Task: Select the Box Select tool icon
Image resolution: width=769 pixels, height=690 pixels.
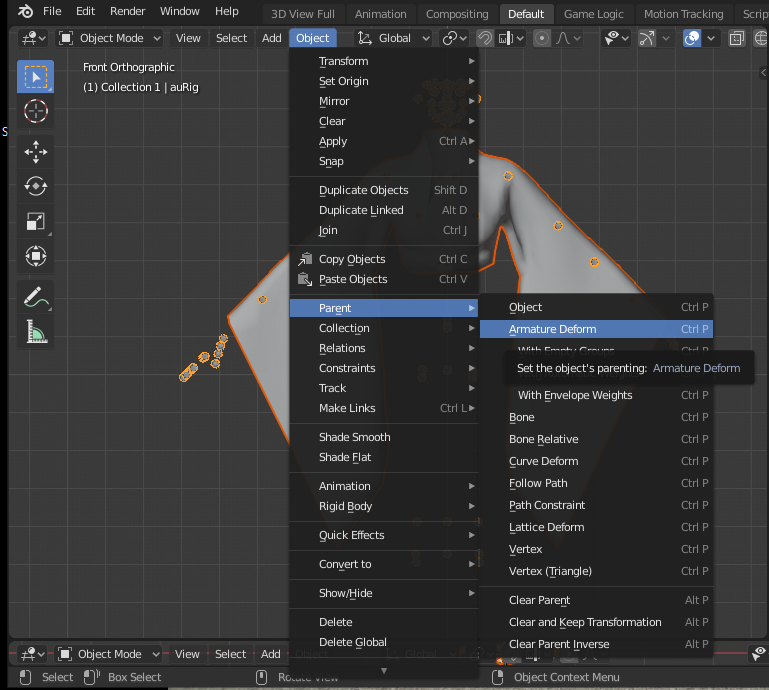Action: (35, 77)
